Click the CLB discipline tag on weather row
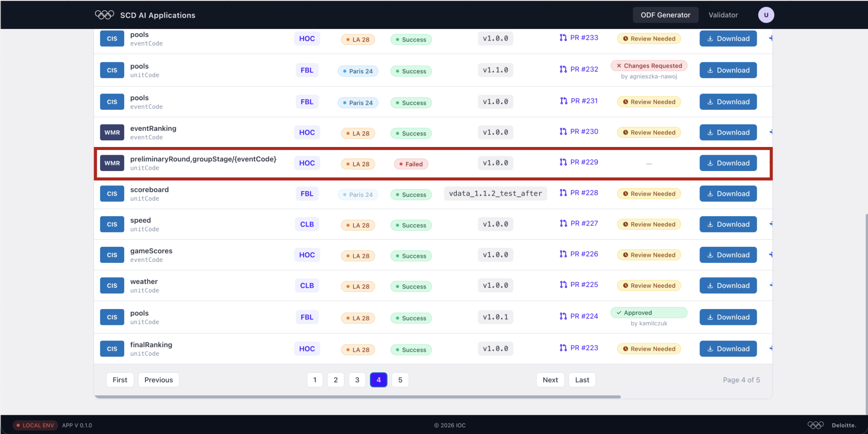The image size is (868, 434). (x=307, y=285)
